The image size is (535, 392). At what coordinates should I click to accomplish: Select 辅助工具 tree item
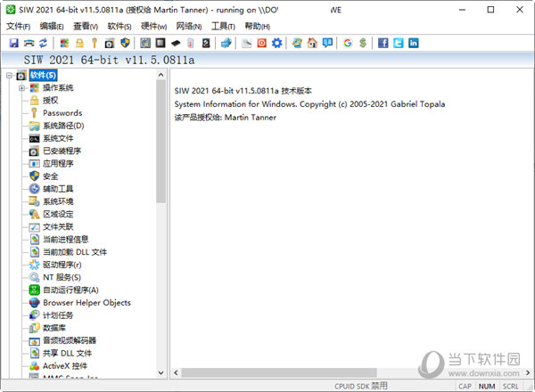pos(58,189)
